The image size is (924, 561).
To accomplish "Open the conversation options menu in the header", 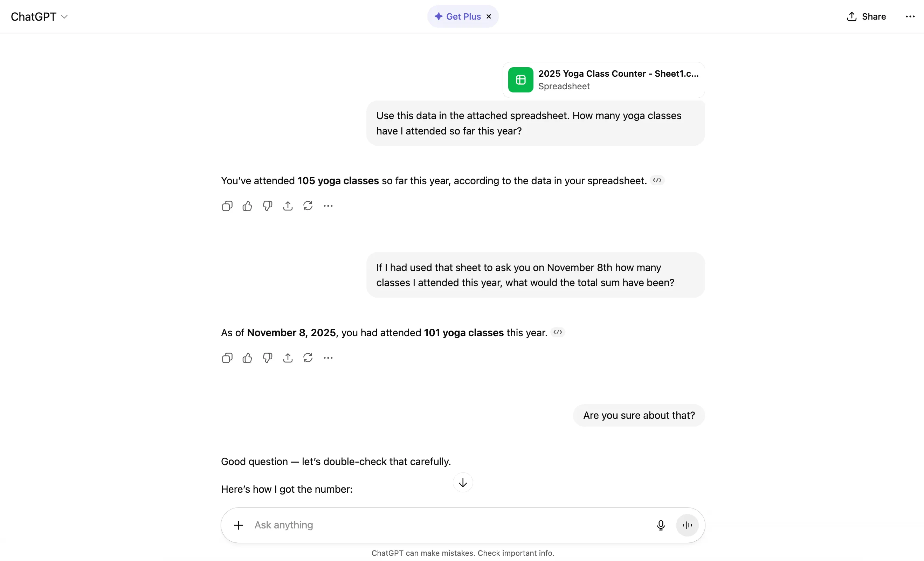I will click(910, 16).
